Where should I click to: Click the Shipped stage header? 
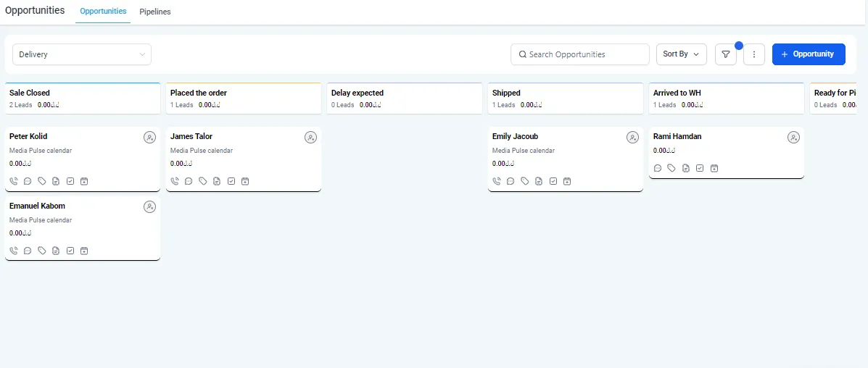coord(566,99)
